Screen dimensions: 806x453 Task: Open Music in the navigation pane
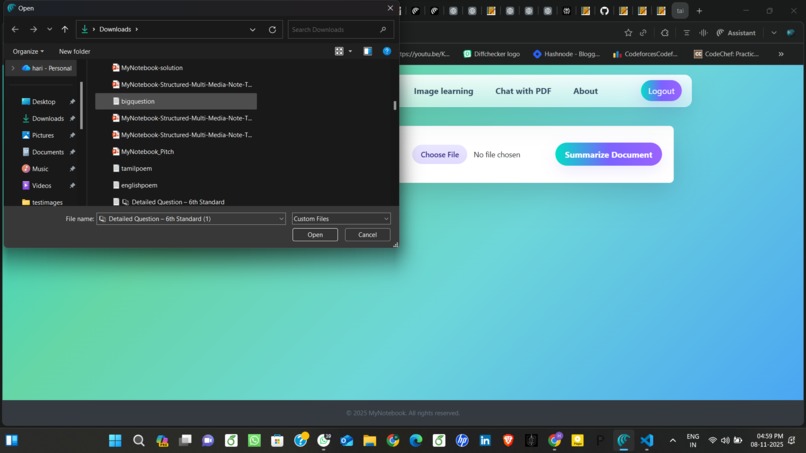tap(40, 169)
